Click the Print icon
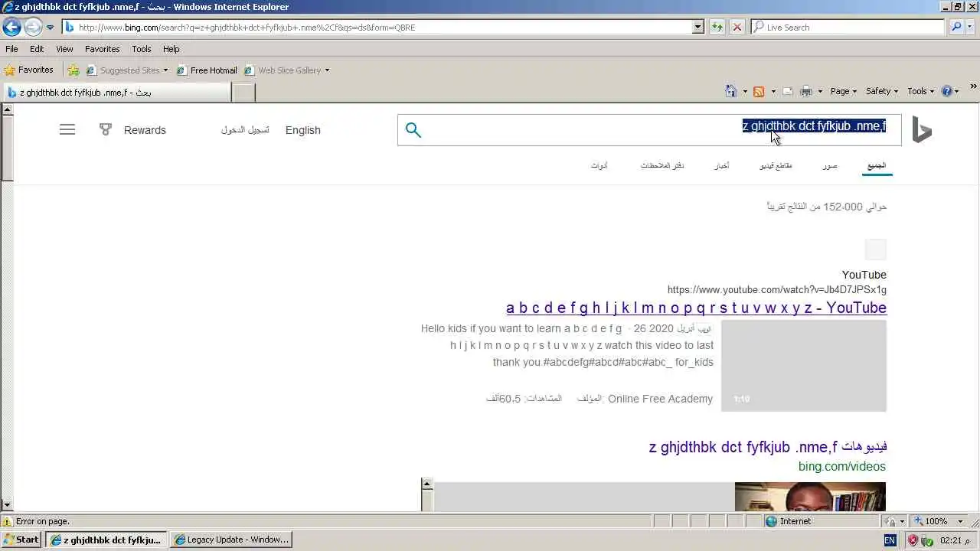The height and width of the screenshot is (551, 980). (806, 91)
